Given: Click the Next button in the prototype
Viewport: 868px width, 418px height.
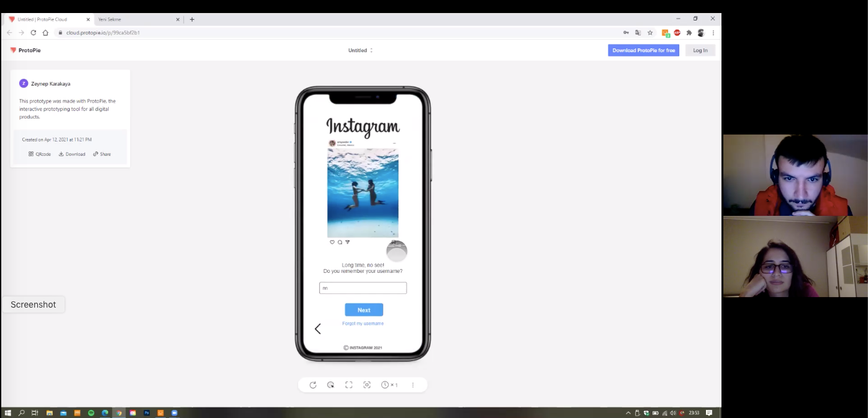Looking at the screenshot, I should coord(364,310).
